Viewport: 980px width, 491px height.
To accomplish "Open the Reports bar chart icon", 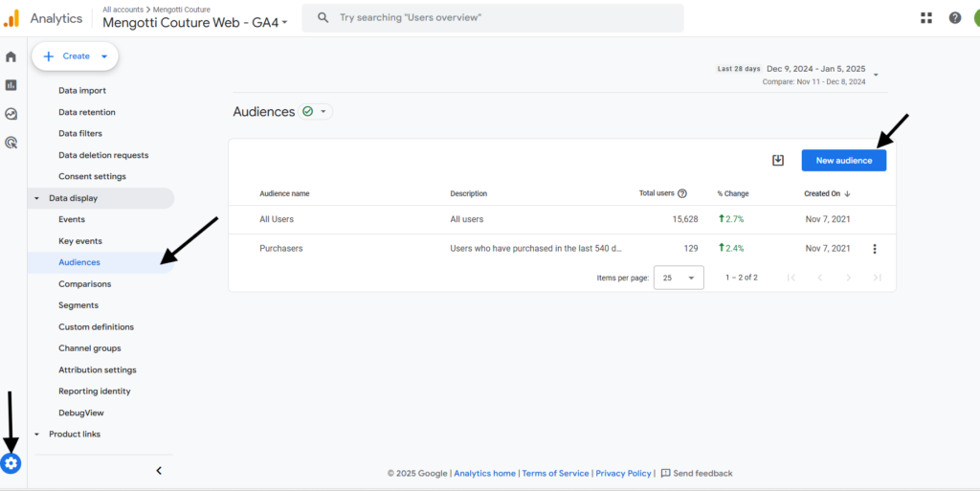I will pos(11,85).
